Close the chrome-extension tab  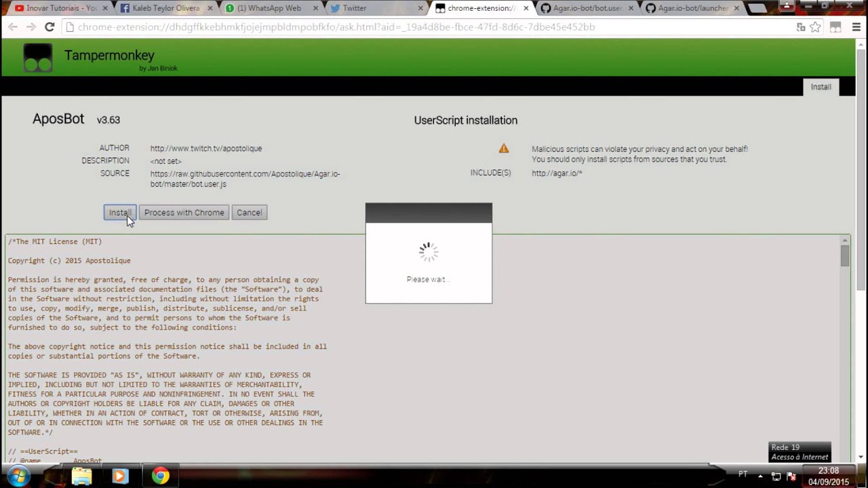526,9
